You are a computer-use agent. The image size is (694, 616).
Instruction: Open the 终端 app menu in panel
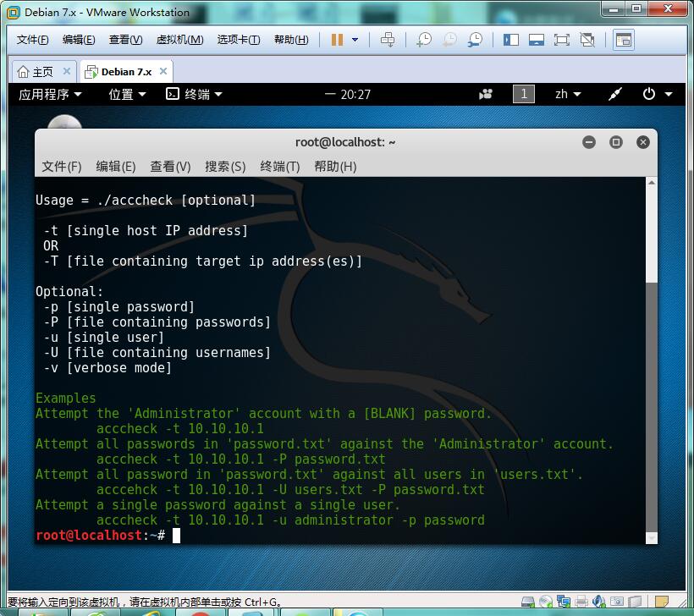(194, 94)
